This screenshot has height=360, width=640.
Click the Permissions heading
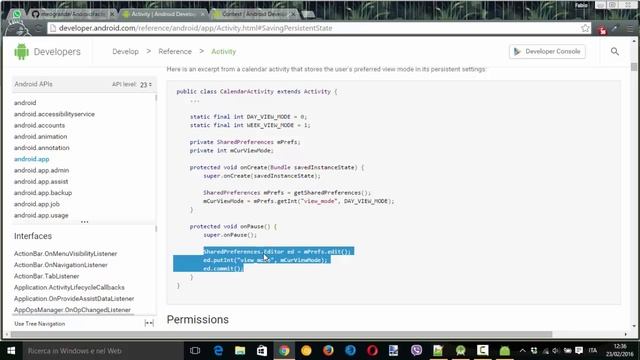pos(198,320)
